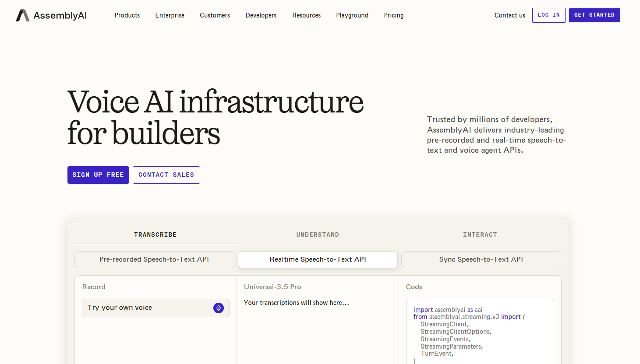Click the TurnEvent code line

tap(437, 353)
